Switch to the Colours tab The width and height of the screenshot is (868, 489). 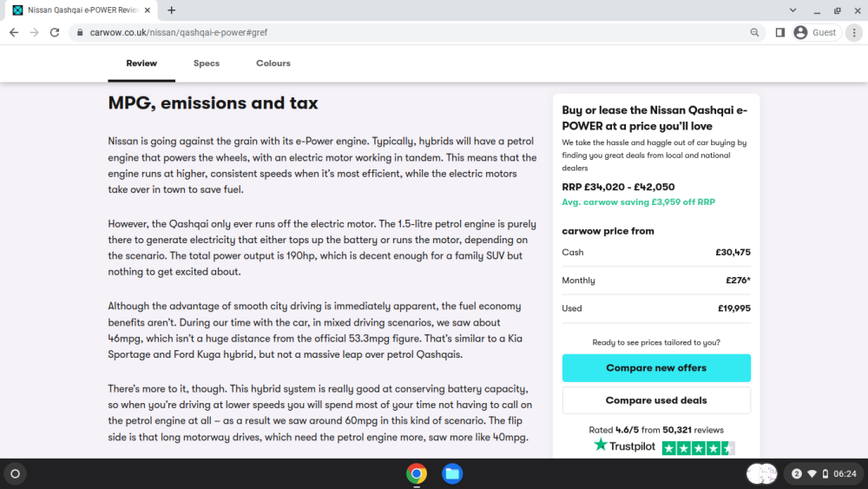click(x=273, y=63)
